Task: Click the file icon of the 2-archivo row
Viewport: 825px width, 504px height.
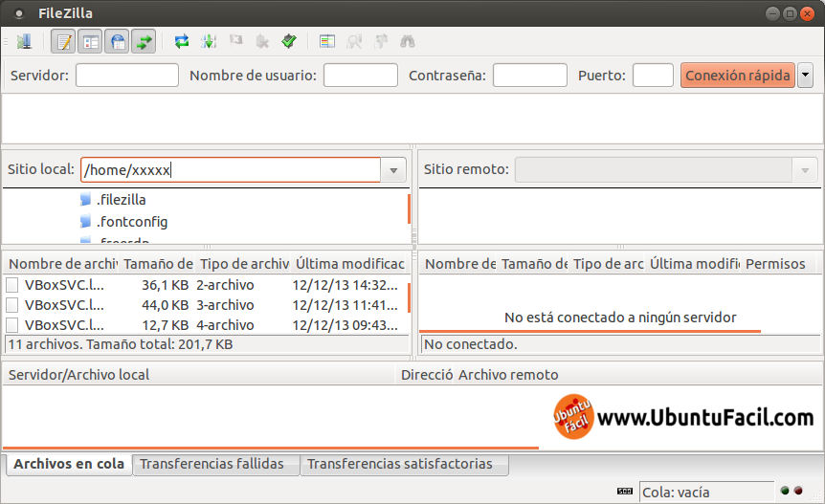Action: 12,285
